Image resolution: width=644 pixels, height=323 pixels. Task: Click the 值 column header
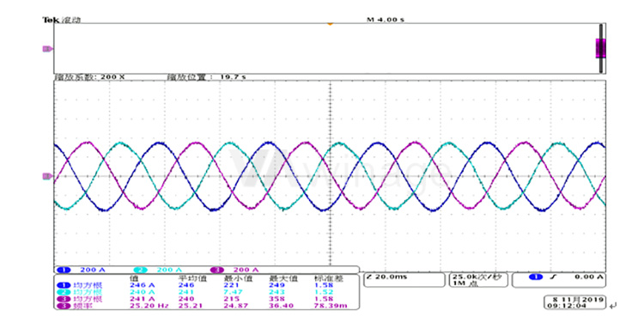pos(134,278)
